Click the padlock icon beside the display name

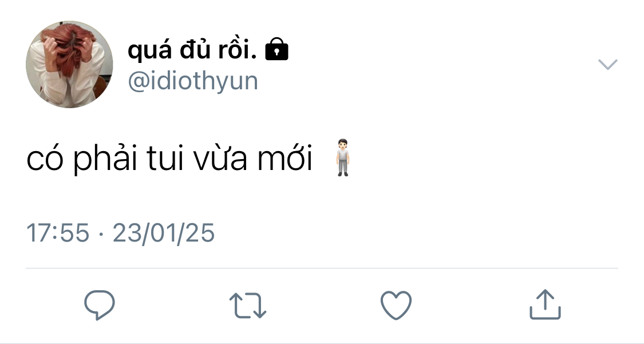coord(277,49)
